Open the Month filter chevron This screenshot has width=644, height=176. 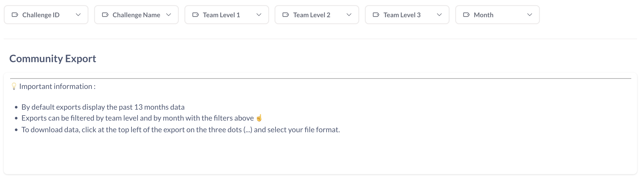point(530,15)
